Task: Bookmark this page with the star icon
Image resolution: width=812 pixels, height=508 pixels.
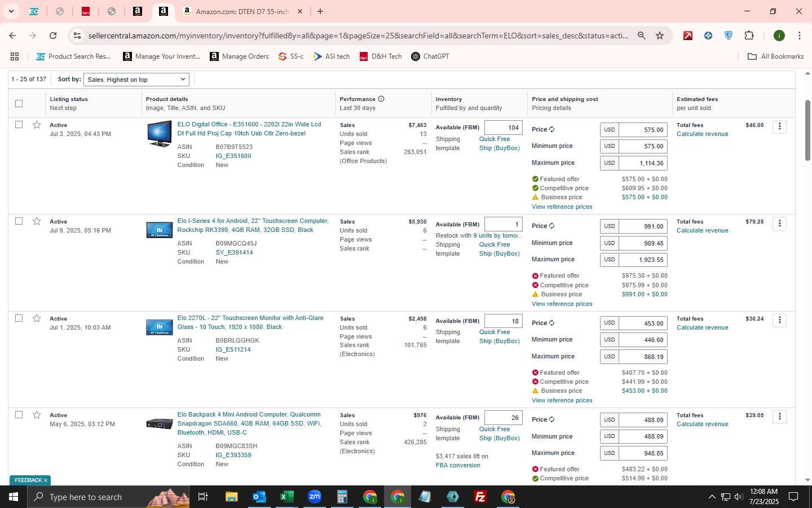Action: pyautogui.click(x=660, y=36)
